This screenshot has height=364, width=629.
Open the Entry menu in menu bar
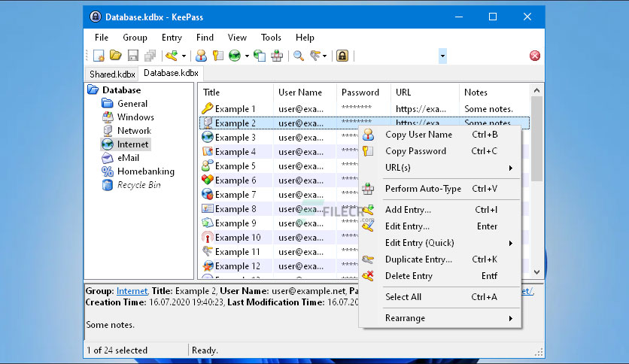172,38
